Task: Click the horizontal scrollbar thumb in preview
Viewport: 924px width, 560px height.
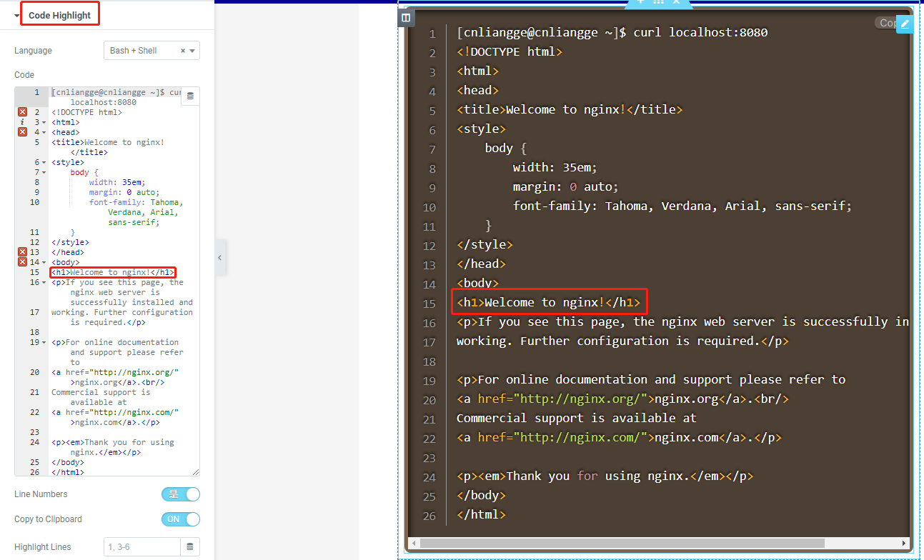Action: click(x=622, y=544)
